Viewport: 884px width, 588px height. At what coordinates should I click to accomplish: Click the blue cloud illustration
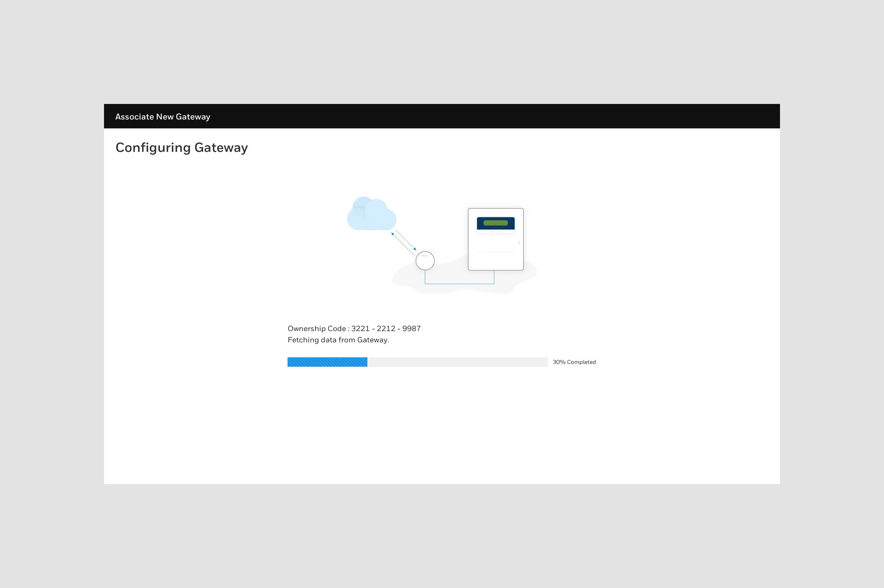[x=371, y=215]
